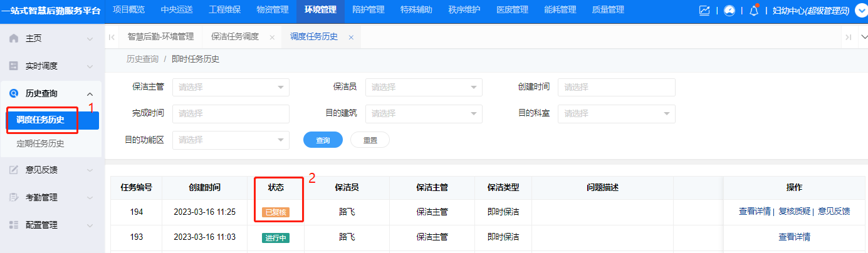The image size is (868, 253).
Task: Click 复核质疑 for task 194
Action: pos(793,212)
